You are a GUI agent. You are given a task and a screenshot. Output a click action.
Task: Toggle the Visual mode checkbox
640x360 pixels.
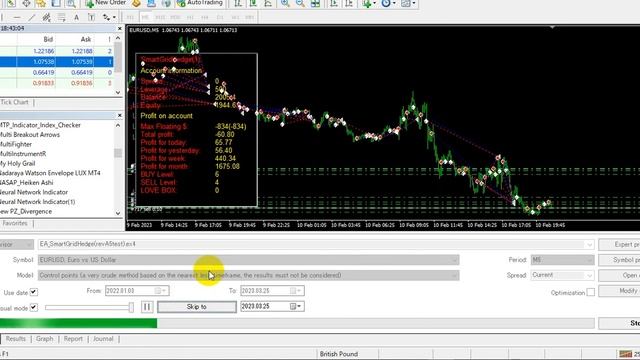[34, 307]
